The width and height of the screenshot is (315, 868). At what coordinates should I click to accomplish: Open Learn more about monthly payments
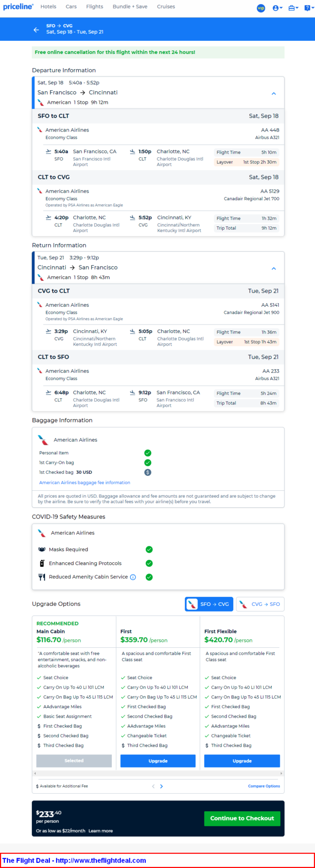[x=101, y=831]
